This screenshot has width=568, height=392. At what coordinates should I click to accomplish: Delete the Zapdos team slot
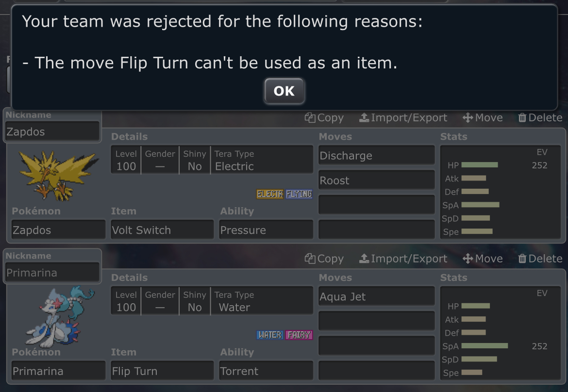coord(540,118)
